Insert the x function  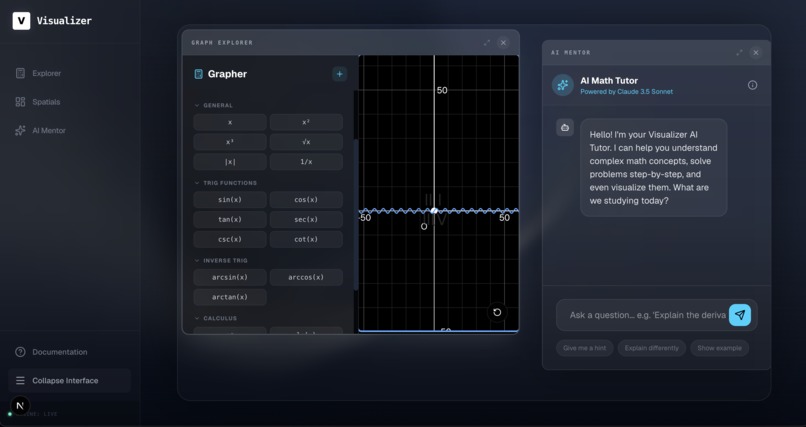click(x=230, y=122)
